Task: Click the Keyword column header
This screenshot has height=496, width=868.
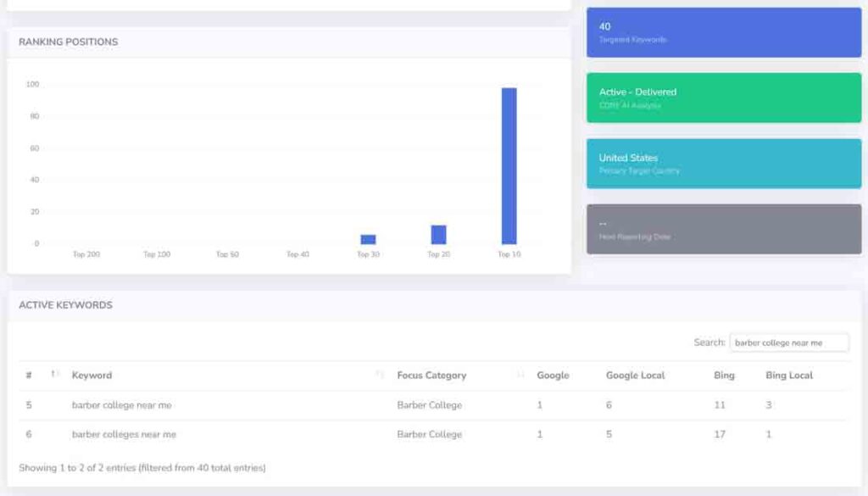Action: click(92, 375)
